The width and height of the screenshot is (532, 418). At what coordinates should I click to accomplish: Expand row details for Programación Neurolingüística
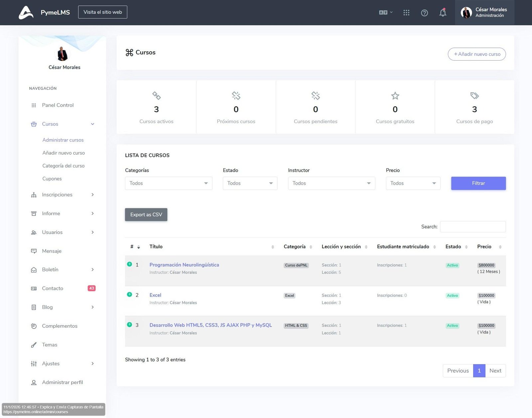[x=130, y=264]
